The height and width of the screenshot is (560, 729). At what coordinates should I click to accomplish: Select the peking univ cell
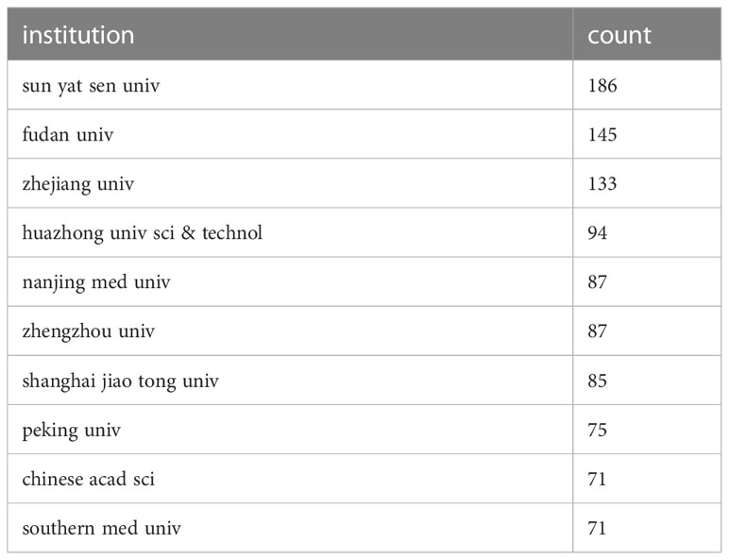point(290,430)
